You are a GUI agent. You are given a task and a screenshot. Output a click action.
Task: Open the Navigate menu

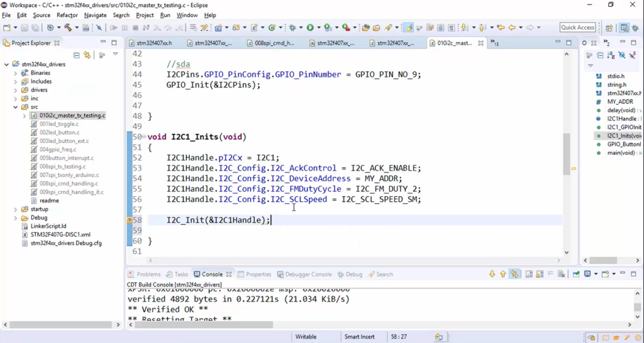(x=96, y=15)
